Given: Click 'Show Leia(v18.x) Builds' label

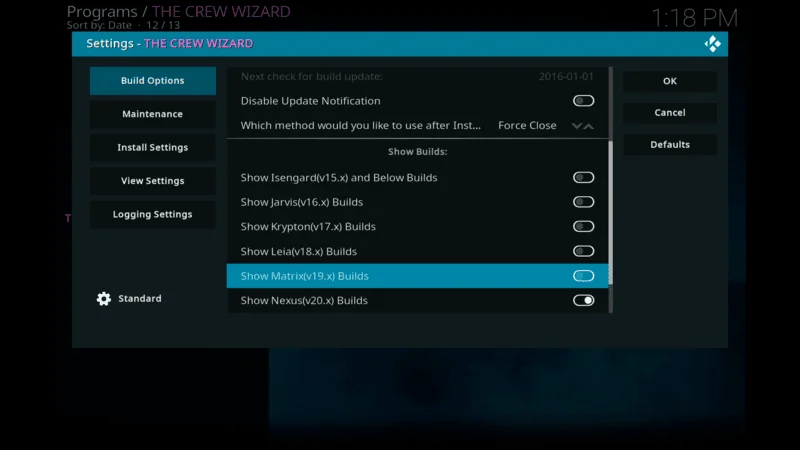Looking at the screenshot, I should (298, 252).
